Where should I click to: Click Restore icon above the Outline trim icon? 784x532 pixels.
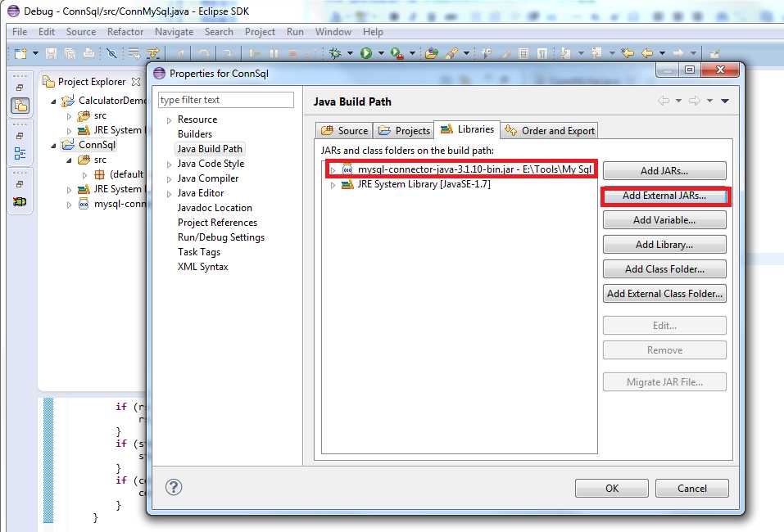tap(20, 136)
